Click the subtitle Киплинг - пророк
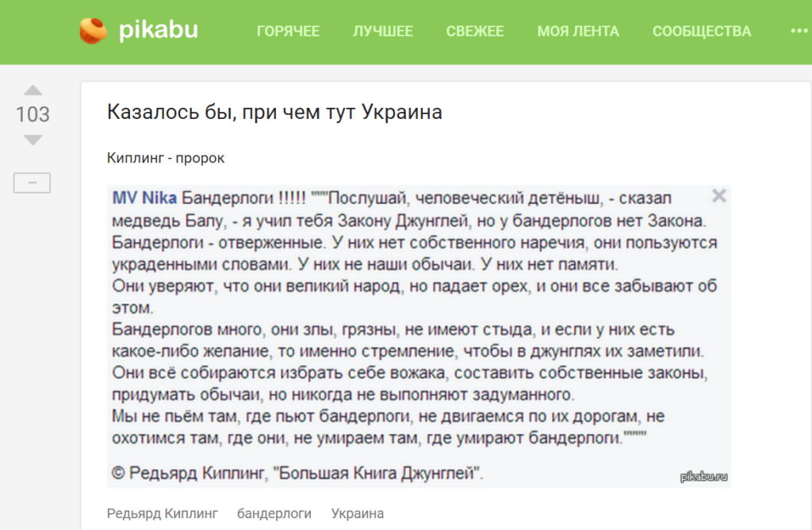This screenshot has width=812, height=530. point(166,158)
